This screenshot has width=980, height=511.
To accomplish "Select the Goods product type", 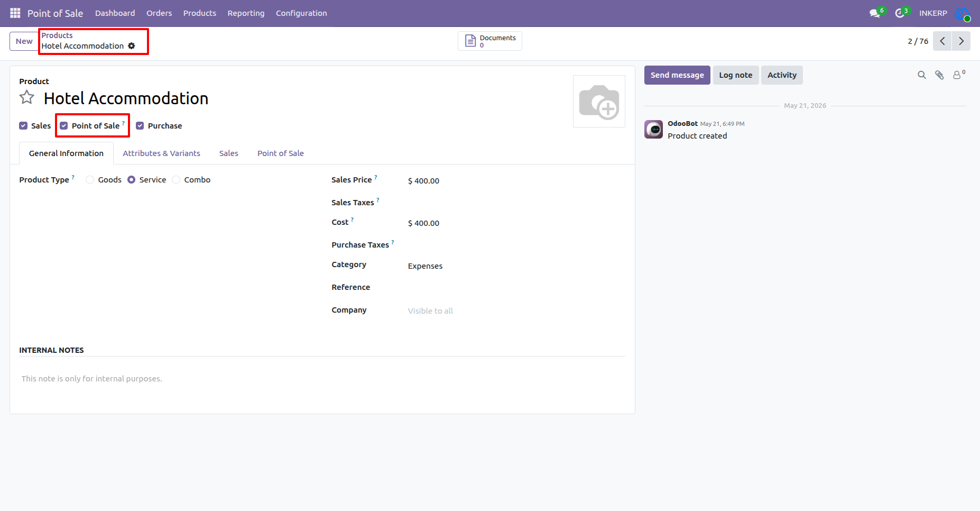I will tap(90, 180).
